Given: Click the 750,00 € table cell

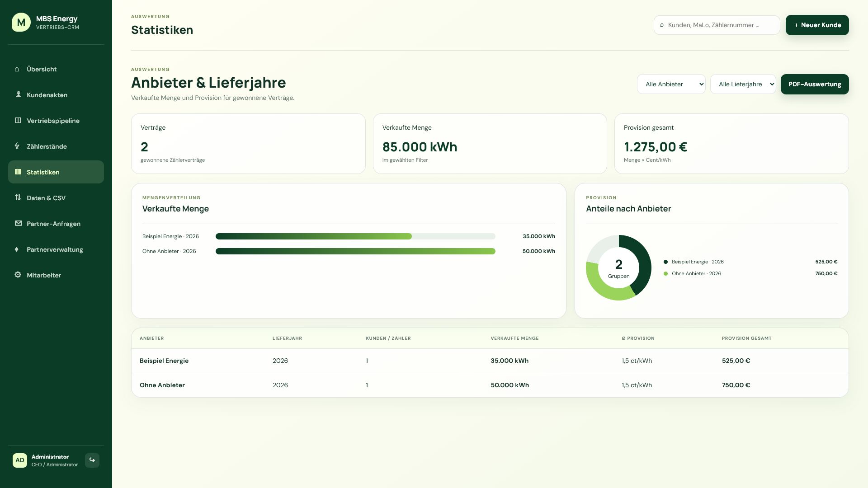Looking at the screenshot, I should [736, 385].
